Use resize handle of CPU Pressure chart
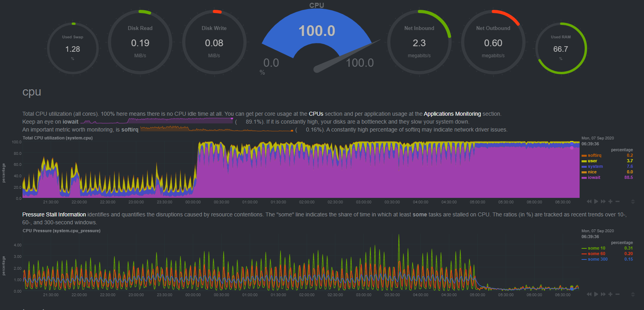Viewport: 644px width, 310px height. [x=633, y=295]
